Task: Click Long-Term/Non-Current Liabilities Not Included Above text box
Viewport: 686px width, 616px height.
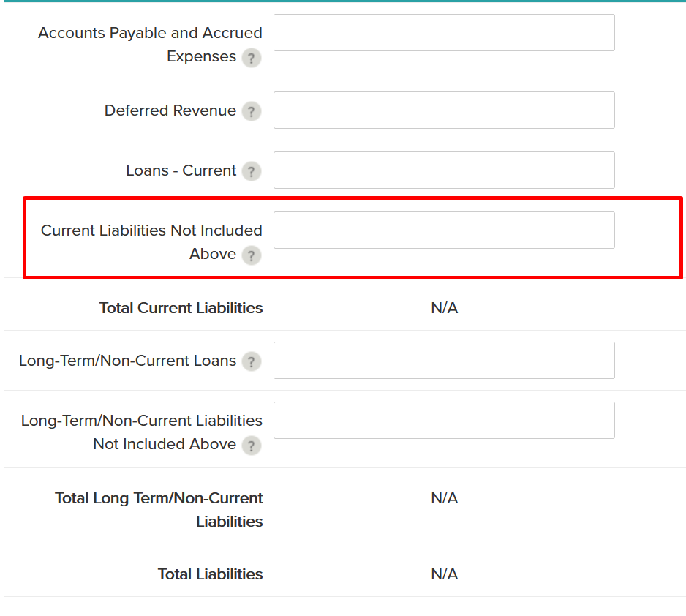Action: tap(444, 421)
